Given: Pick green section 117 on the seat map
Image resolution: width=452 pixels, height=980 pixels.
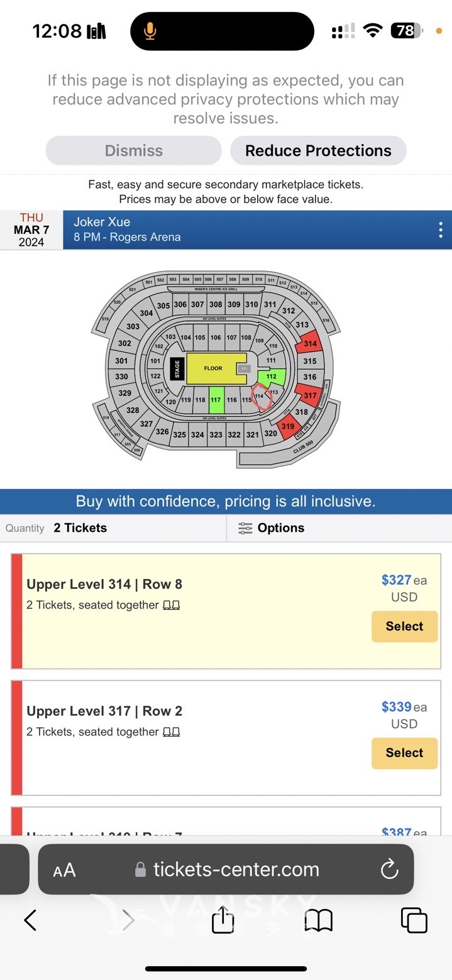Looking at the screenshot, I should point(216,400).
